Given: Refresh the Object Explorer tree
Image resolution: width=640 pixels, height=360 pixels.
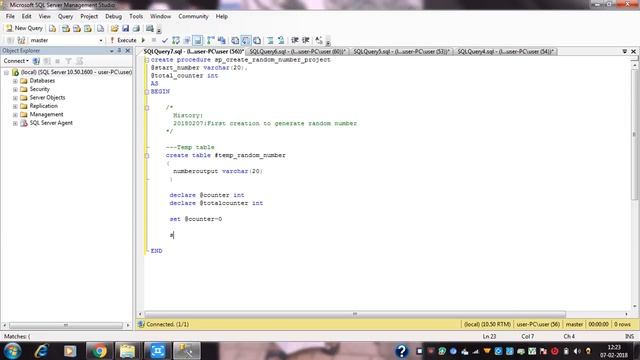Looking at the screenshot, I should coord(80,61).
